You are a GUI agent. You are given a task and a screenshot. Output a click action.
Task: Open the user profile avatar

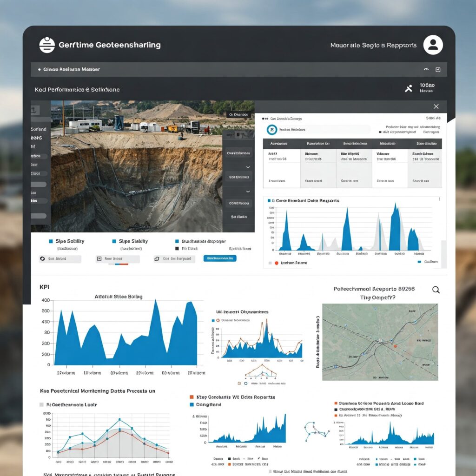[x=433, y=45]
